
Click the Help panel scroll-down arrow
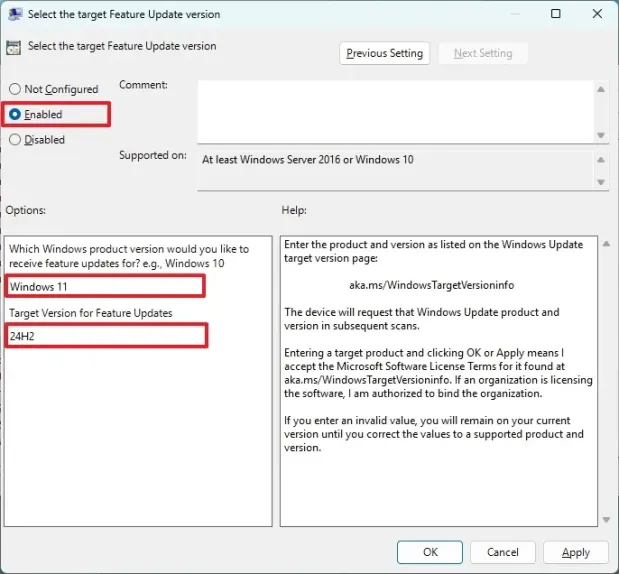(606, 520)
